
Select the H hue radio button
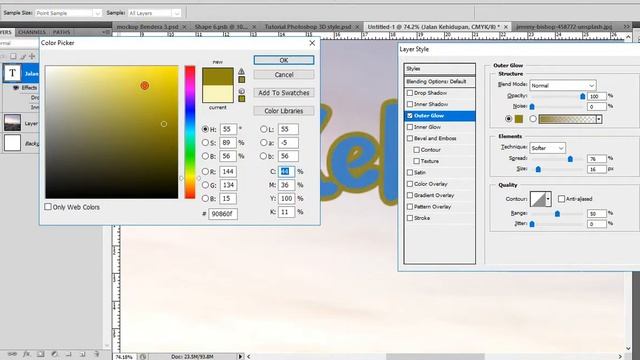(205, 129)
